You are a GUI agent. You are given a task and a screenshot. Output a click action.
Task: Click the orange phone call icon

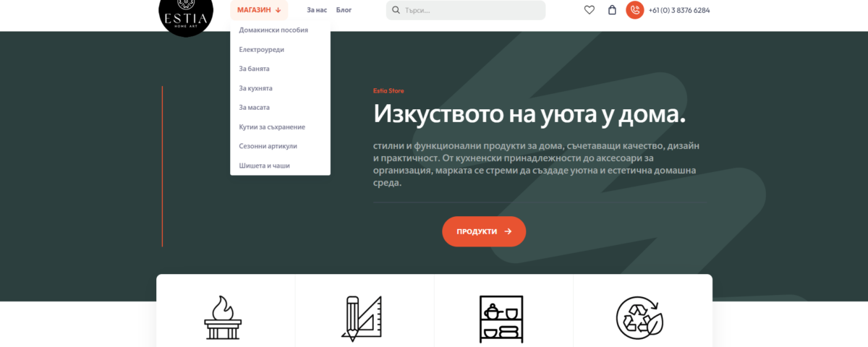635,10
